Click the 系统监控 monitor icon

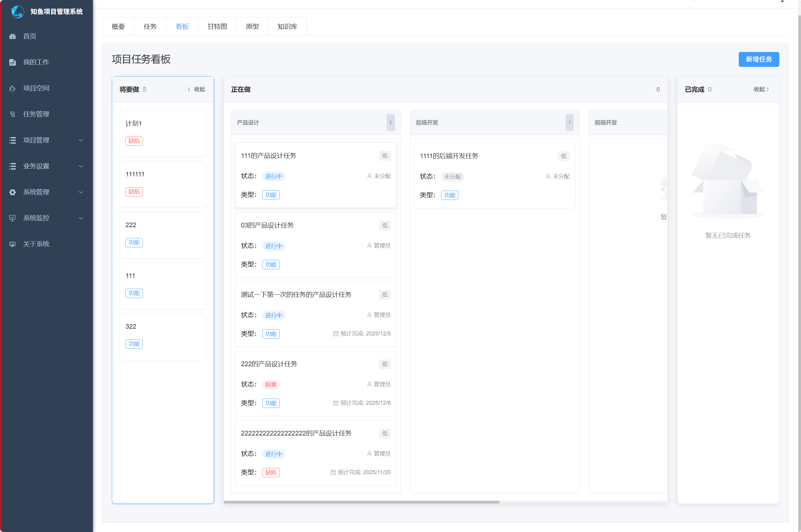13,218
